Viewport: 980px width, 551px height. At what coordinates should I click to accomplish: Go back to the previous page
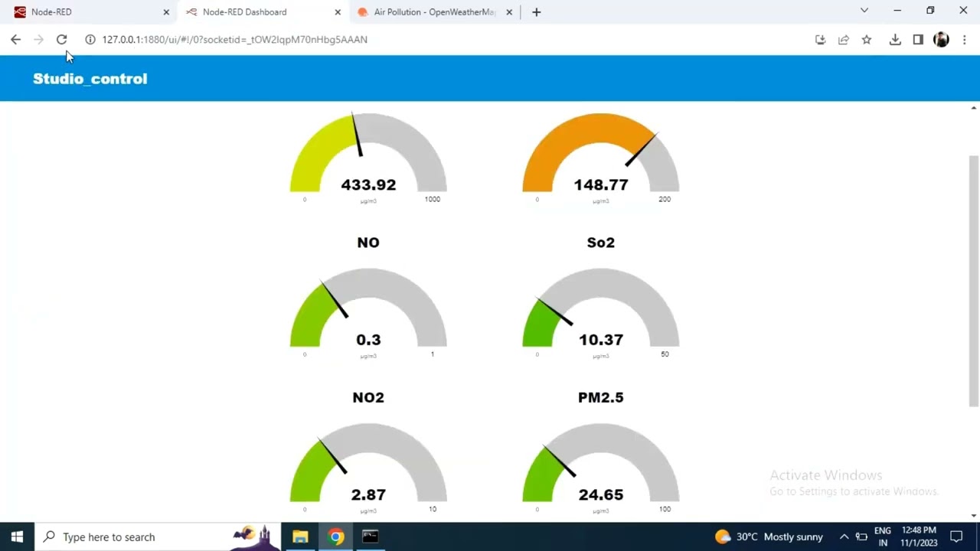pyautogui.click(x=15, y=40)
